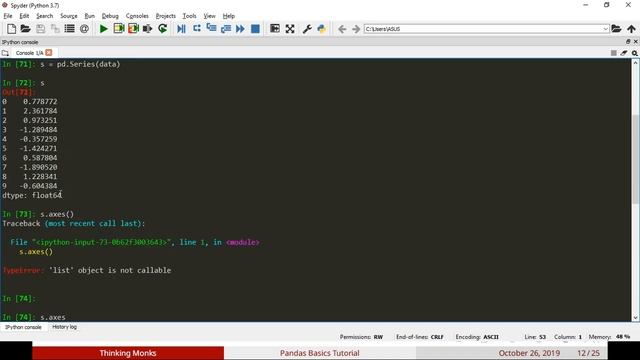Open the Edit menu
640x360 pixels.
24,16
